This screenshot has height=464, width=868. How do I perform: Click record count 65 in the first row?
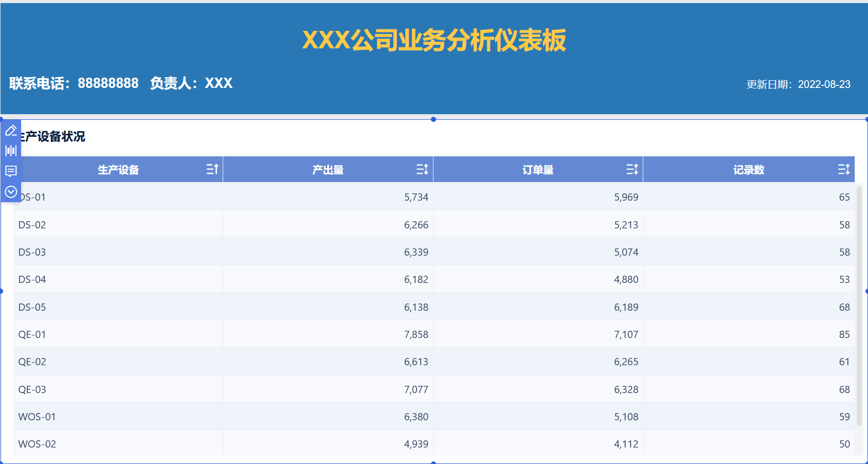[x=844, y=197]
